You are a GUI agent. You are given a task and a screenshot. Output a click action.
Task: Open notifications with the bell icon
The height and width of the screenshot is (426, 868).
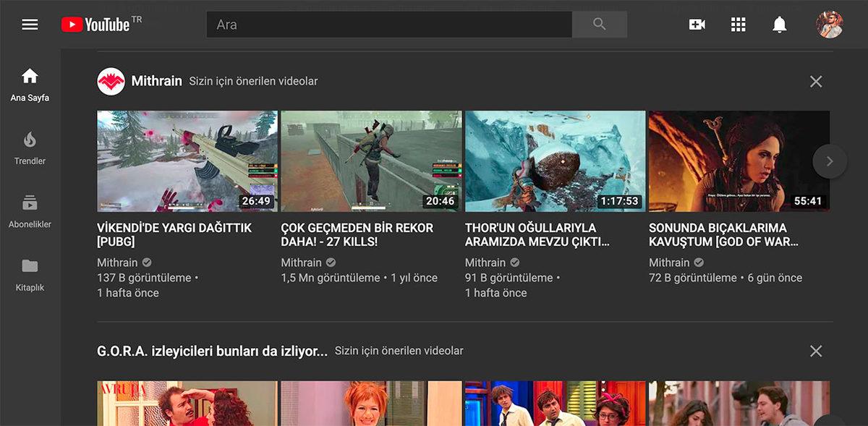[x=780, y=23]
